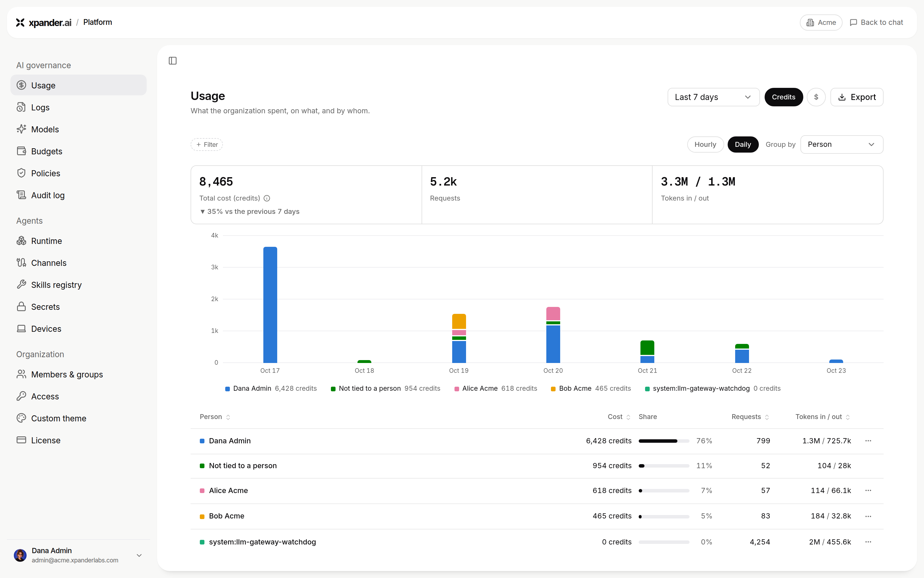Click the xpander.ai logo
This screenshot has height=578, width=924.
[x=44, y=23]
